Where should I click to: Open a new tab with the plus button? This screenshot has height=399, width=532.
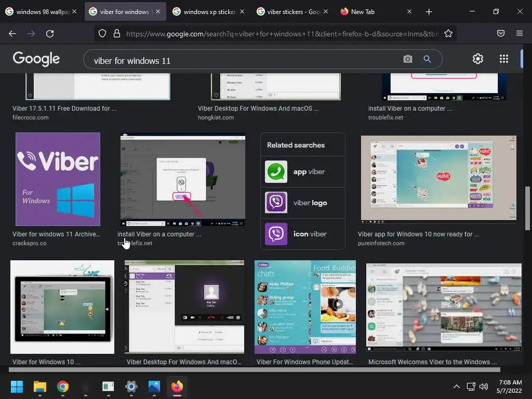(x=429, y=12)
